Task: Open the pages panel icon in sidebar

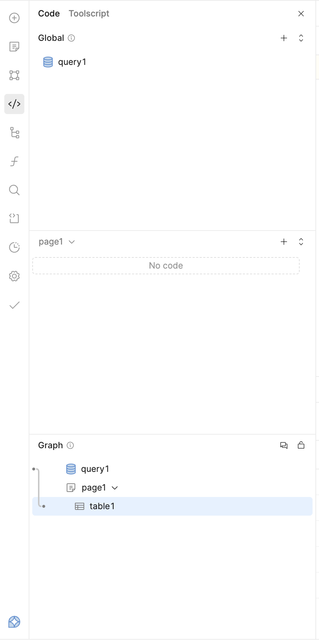Action: pos(14,47)
